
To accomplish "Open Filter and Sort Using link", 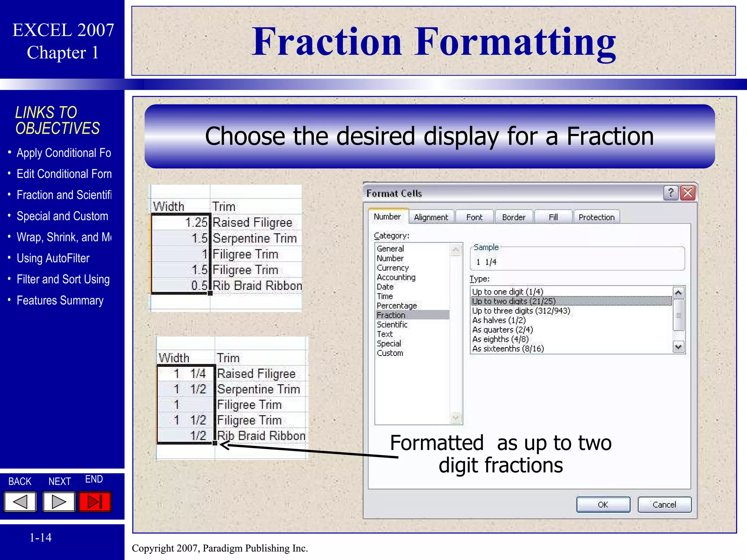I will [x=63, y=280].
